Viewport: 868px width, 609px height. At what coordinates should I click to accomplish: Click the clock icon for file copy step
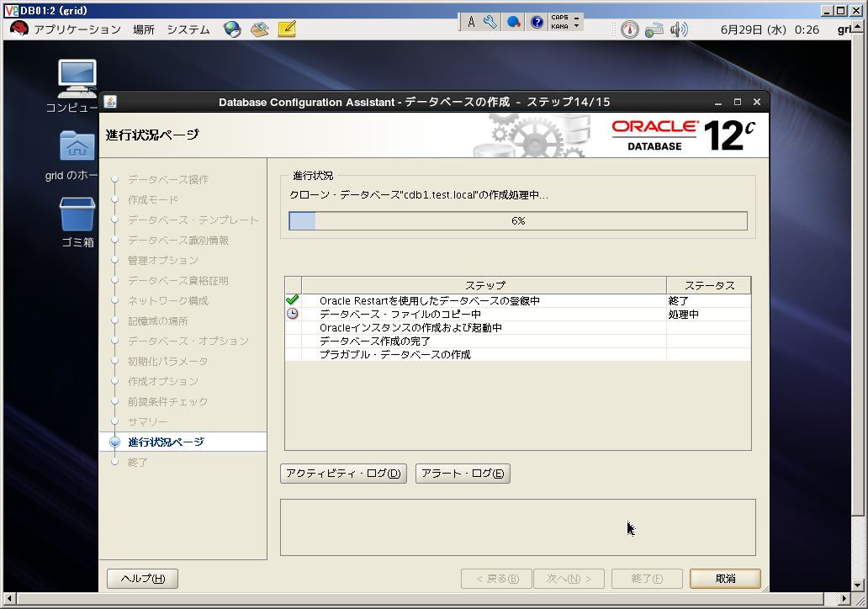pyautogui.click(x=293, y=314)
